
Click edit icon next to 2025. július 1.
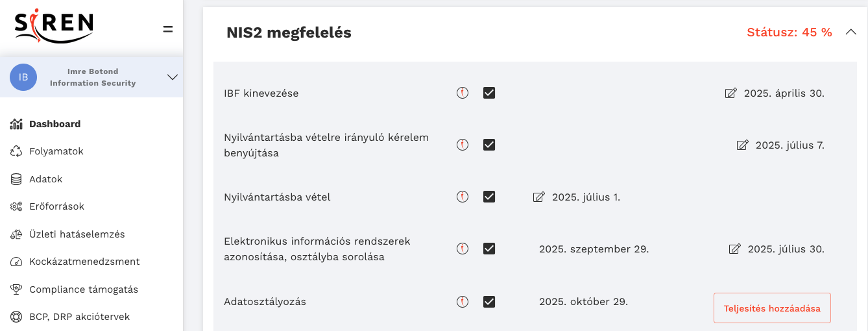click(x=538, y=197)
